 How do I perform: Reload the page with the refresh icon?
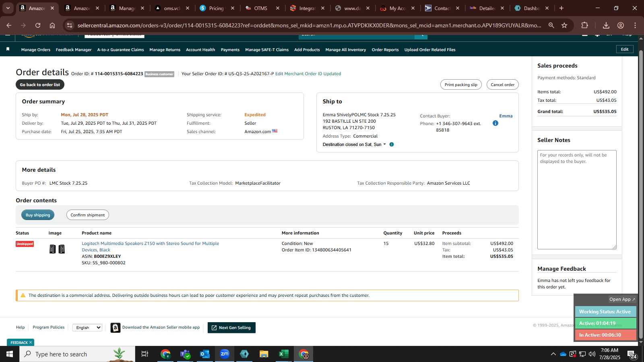click(38, 25)
